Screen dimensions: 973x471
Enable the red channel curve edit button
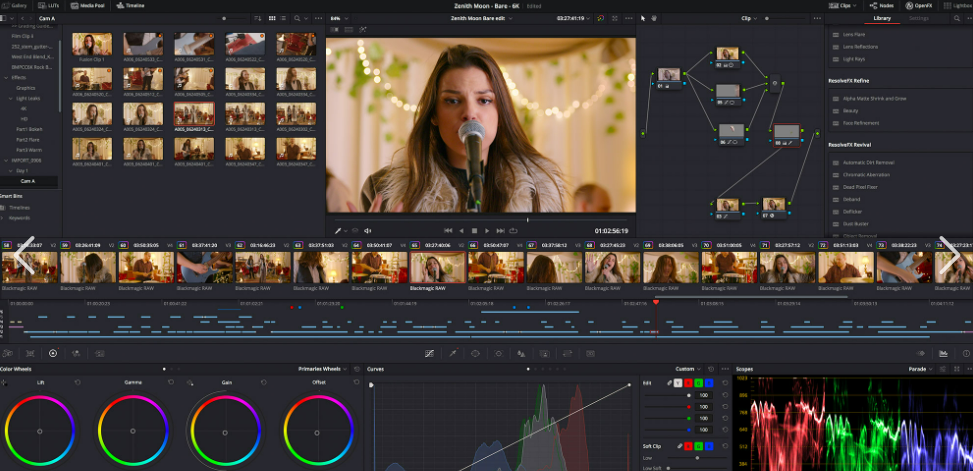click(x=688, y=383)
